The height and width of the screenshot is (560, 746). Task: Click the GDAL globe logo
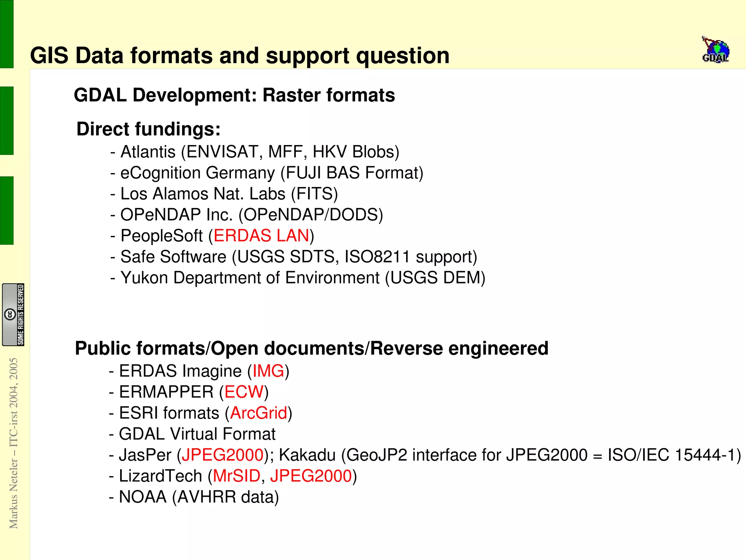coord(715,51)
